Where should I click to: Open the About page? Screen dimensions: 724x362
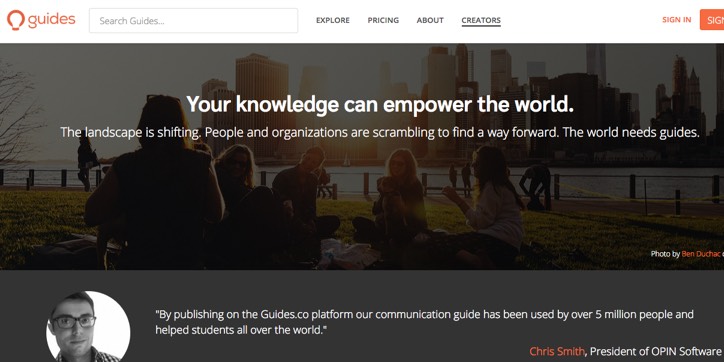[x=430, y=20]
